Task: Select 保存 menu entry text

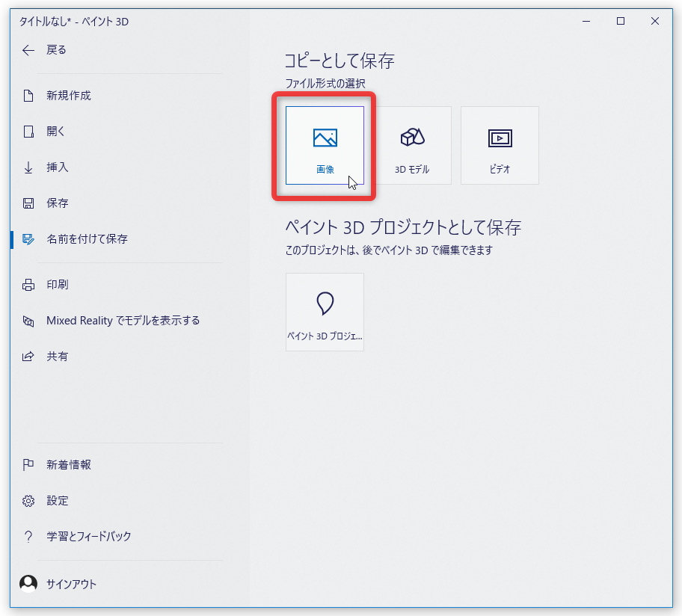Action: [x=58, y=203]
